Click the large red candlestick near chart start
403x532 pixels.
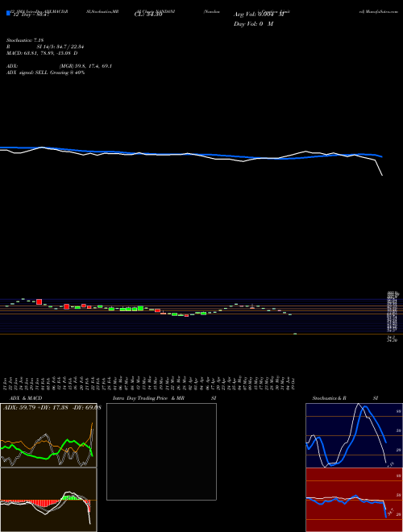click(39, 301)
